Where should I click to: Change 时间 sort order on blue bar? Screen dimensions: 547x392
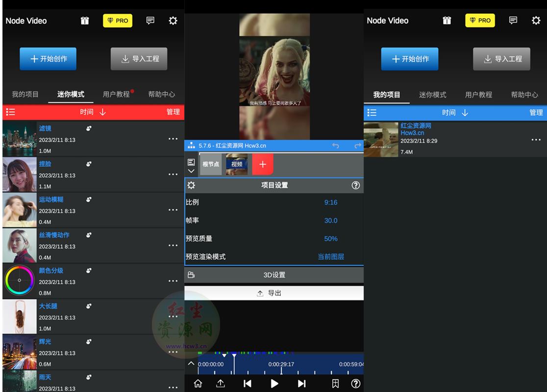455,113
